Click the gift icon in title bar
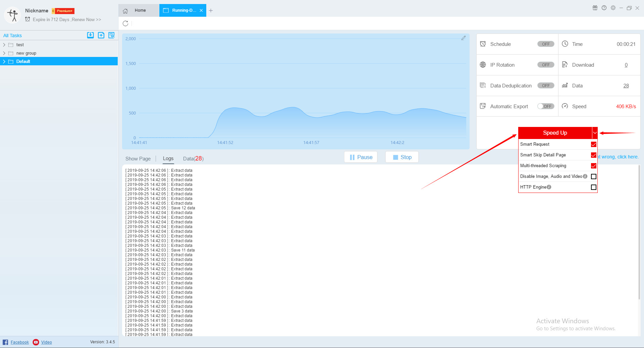 pyautogui.click(x=595, y=8)
